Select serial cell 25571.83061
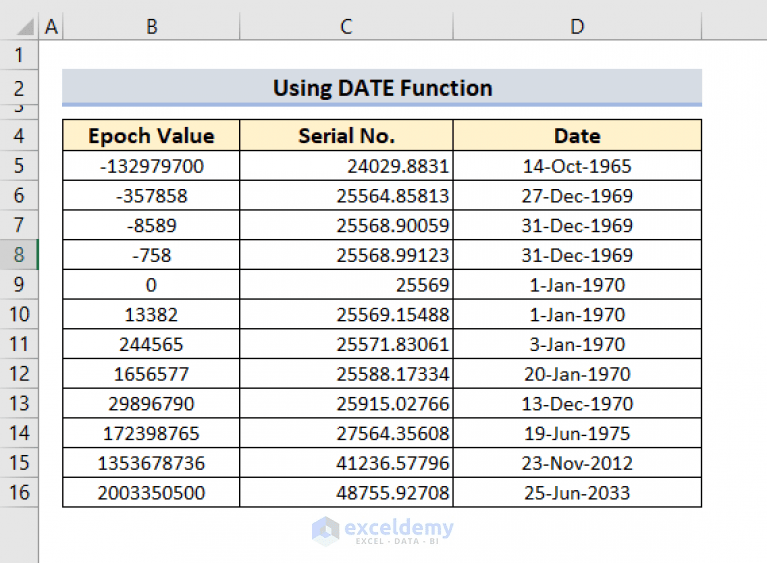Viewport: 767px width, 563px height. [x=346, y=344]
